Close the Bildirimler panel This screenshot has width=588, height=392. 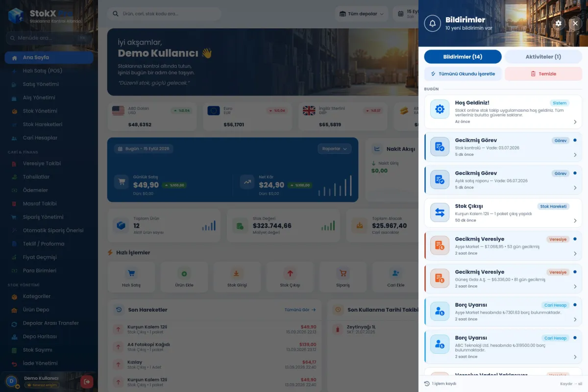coord(575,23)
